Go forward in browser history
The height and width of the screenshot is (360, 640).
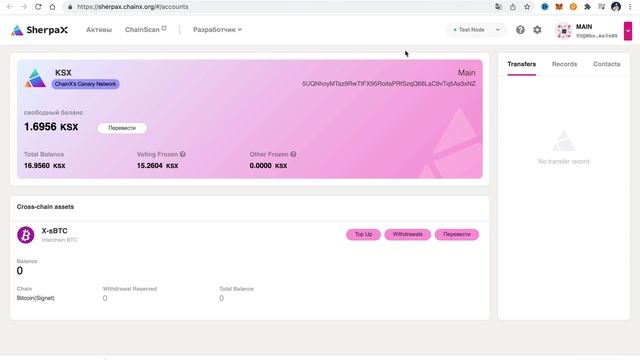click(24, 7)
